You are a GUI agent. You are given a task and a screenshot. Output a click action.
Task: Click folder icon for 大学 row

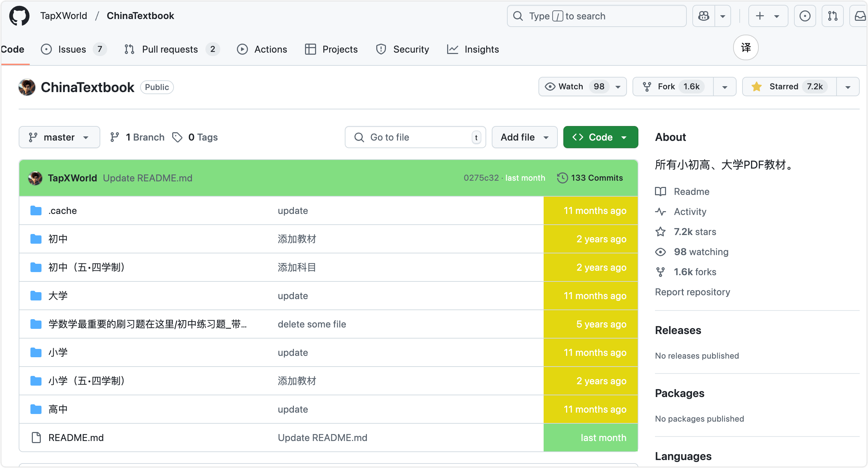point(36,296)
